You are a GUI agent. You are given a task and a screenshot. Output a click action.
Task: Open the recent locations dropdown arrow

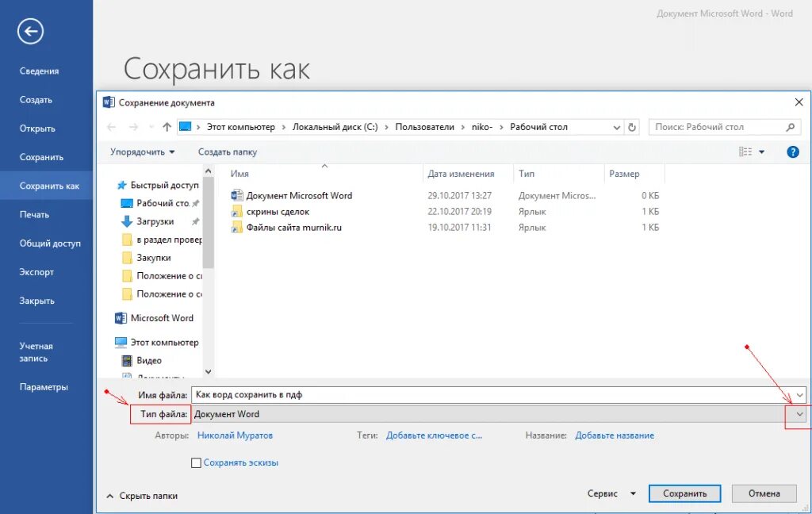(x=151, y=127)
